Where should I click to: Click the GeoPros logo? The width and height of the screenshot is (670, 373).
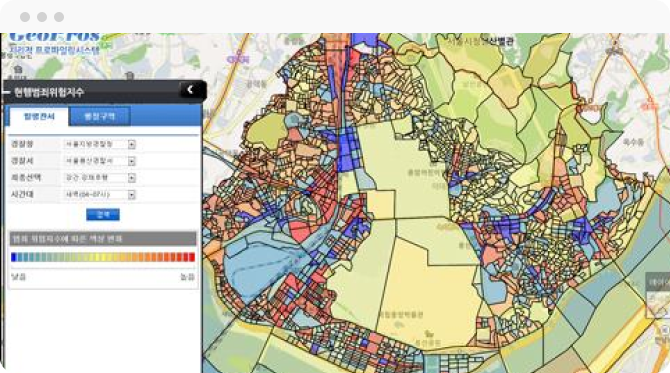pyautogui.click(x=54, y=43)
